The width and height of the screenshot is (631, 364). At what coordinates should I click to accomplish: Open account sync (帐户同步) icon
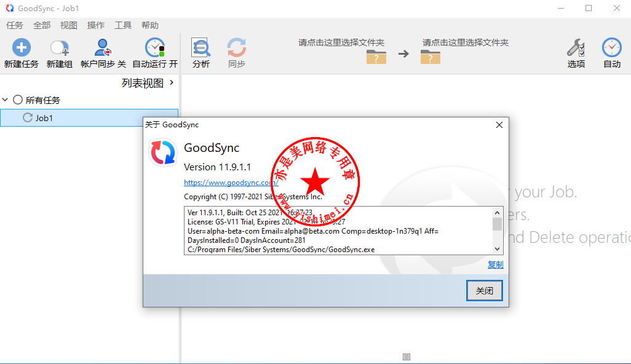pos(103,47)
